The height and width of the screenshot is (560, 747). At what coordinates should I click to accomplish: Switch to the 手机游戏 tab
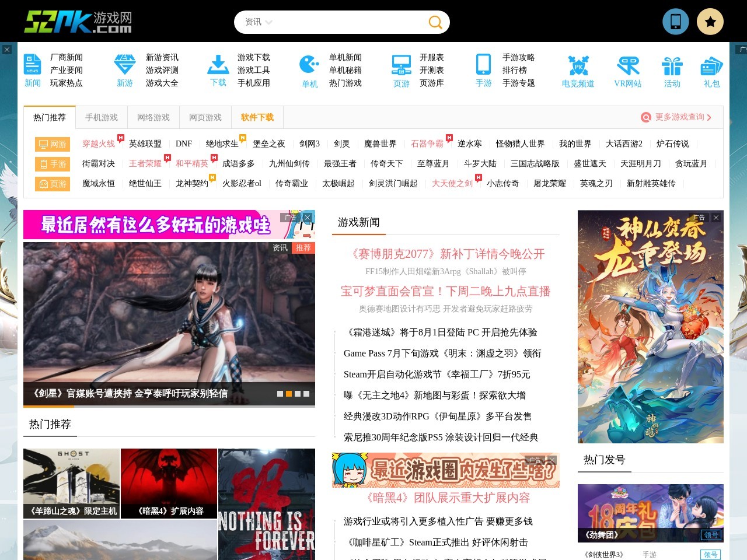point(102,117)
